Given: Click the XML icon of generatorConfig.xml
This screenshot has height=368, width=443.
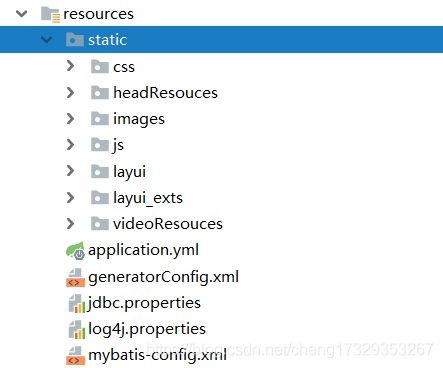Looking at the screenshot, I should point(75,277).
